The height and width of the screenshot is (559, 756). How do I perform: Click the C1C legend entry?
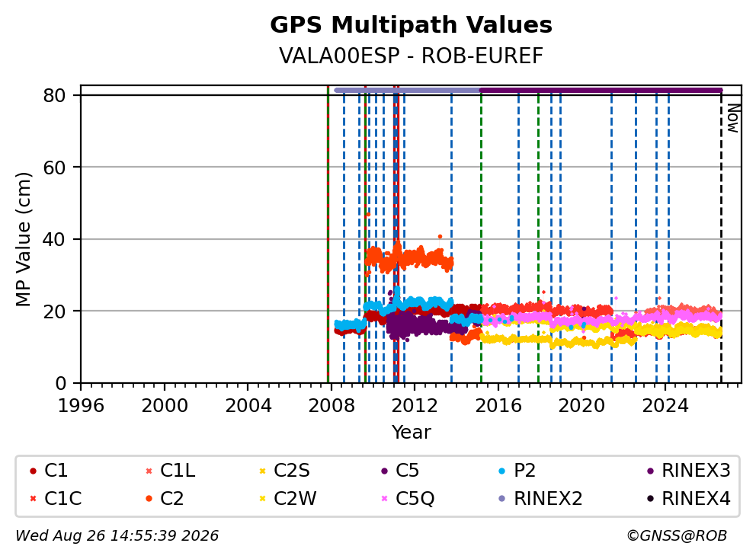(x=56, y=499)
